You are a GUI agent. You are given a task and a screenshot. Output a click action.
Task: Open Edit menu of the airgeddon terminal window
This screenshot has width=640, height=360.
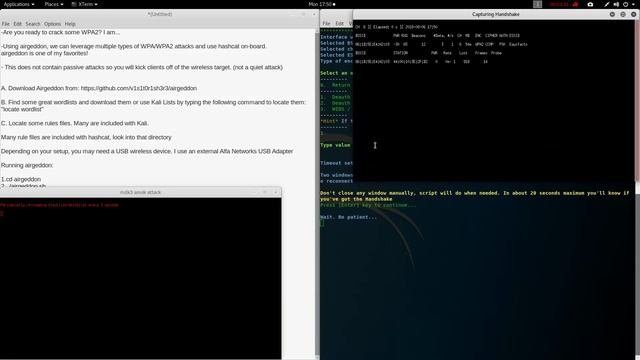[339, 24]
